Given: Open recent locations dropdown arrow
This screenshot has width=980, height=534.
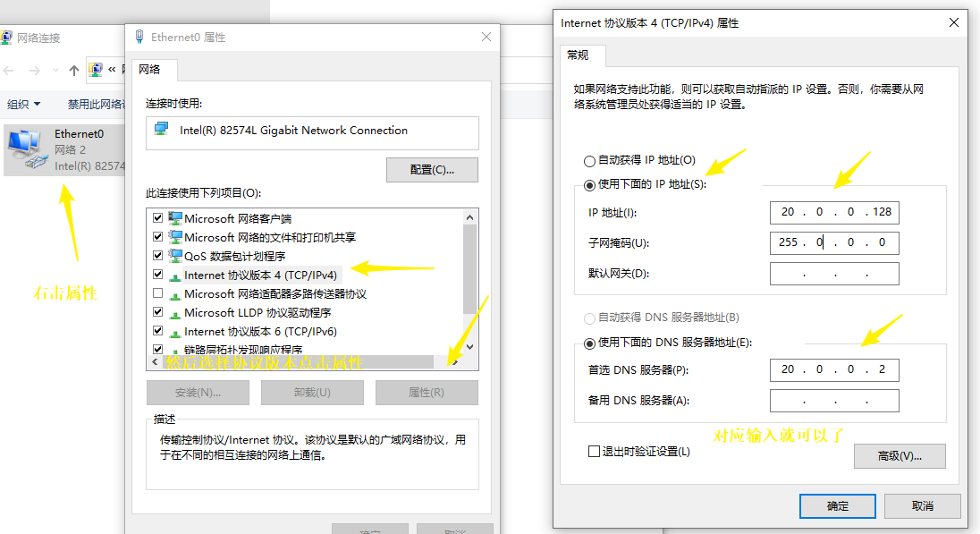Looking at the screenshot, I should 55,71.
